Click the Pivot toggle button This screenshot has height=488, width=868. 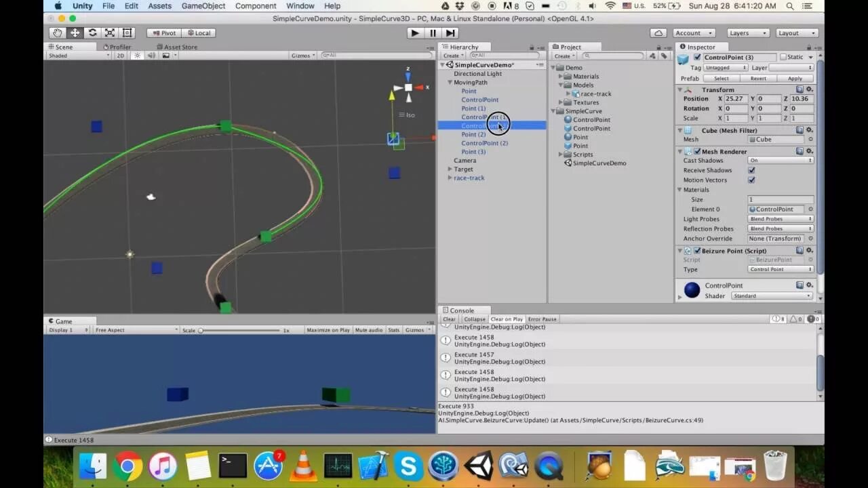(163, 33)
